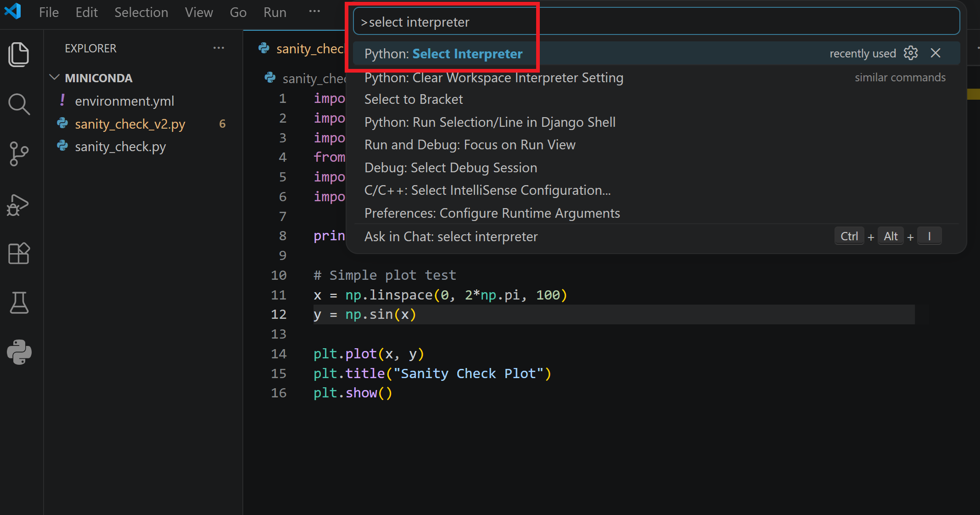The image size is (980, 515).
Task: Click the np.linspace code line
Action: [440, 295]
